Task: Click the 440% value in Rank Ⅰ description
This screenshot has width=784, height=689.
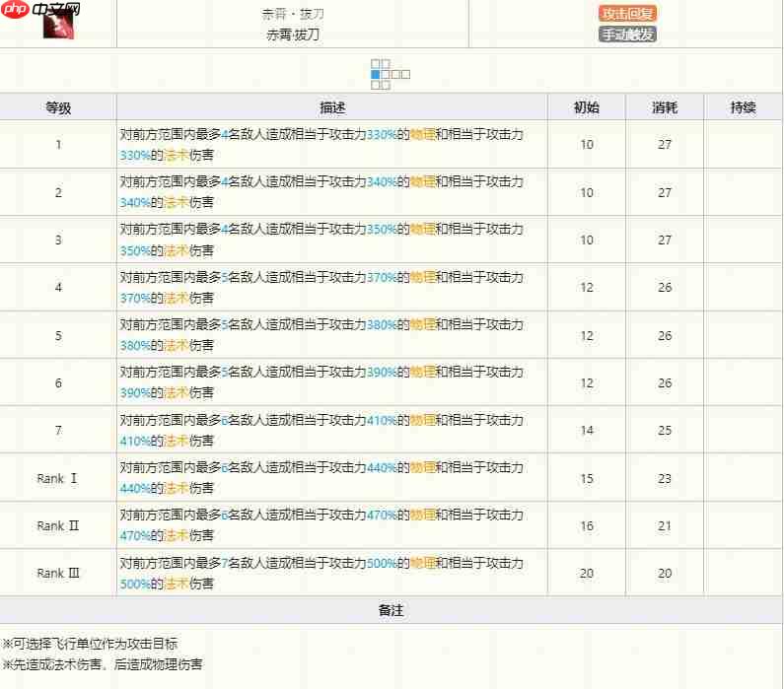Action: (381, 467)
